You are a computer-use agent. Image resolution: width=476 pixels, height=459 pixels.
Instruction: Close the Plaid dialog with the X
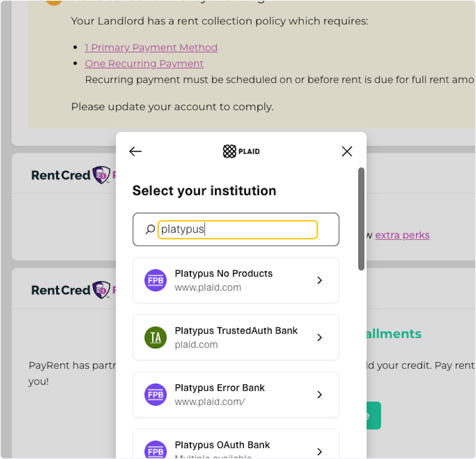[347, 151]
